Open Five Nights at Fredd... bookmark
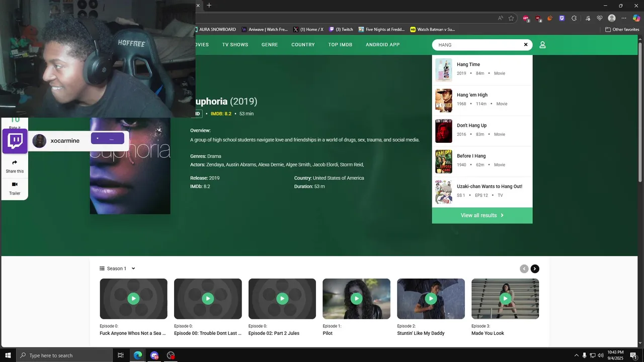Viewport: 644px width, 362px height. coord(382,29)
